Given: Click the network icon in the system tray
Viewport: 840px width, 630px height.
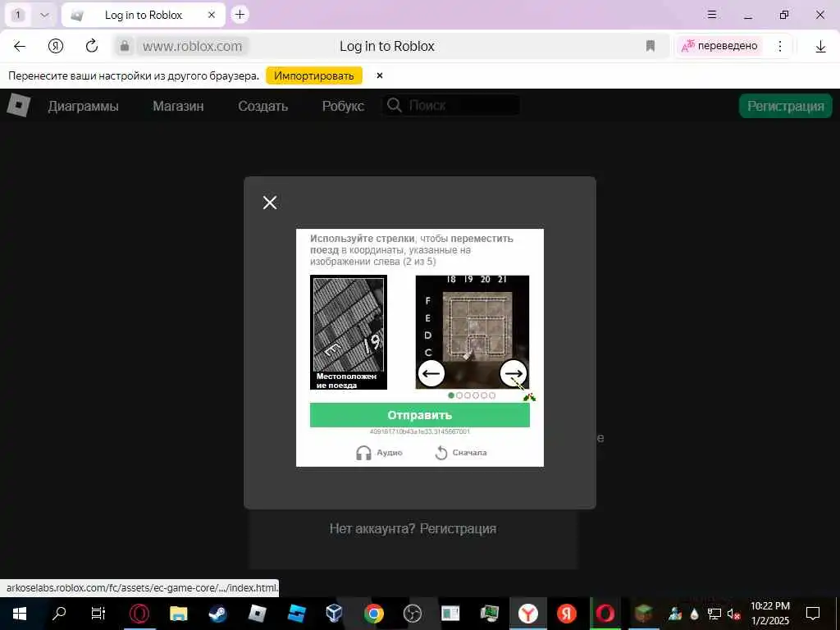Looking at the screenshot, I should tap(714, 614).
